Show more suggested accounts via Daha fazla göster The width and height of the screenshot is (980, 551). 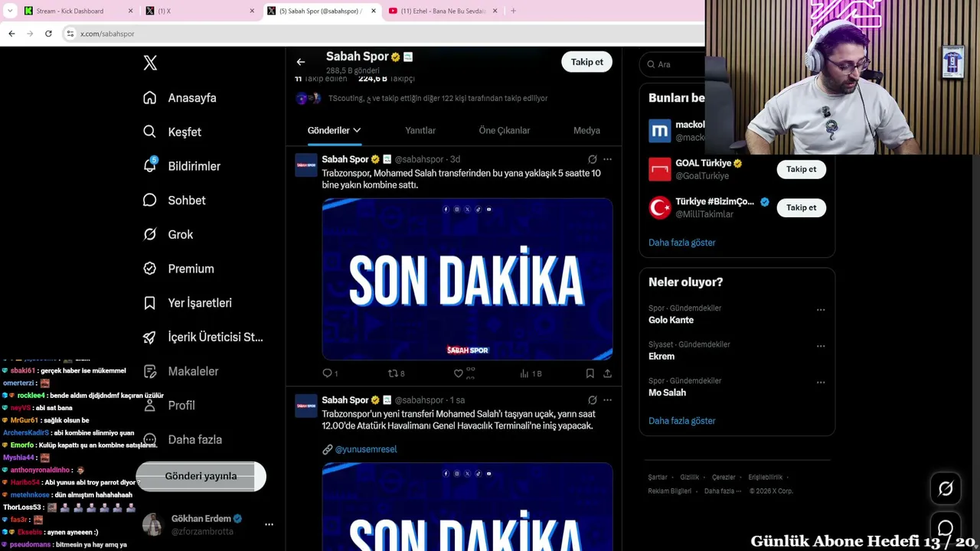point(682,243)
